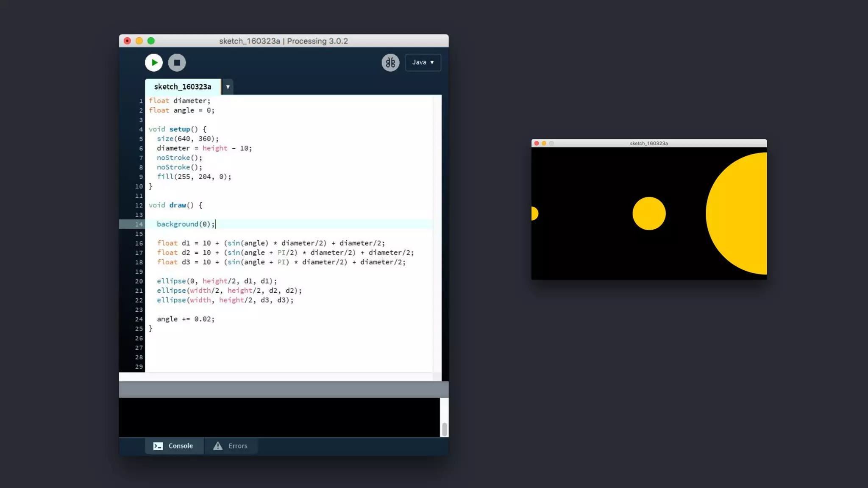Viewport: 868px width, 488px height.
Task: Zoom the Processing editor window with green button
Action: point(151,41)
